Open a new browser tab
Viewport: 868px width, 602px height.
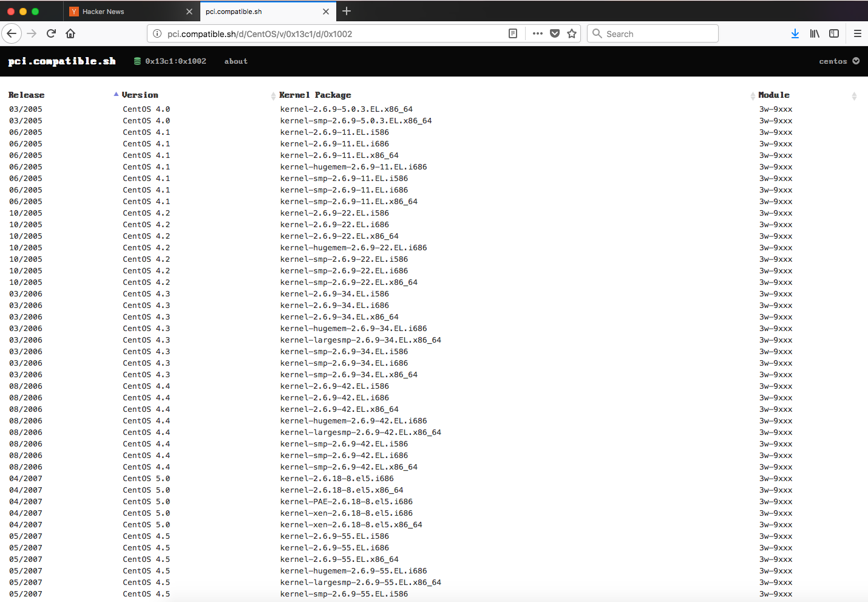[347, 11]
